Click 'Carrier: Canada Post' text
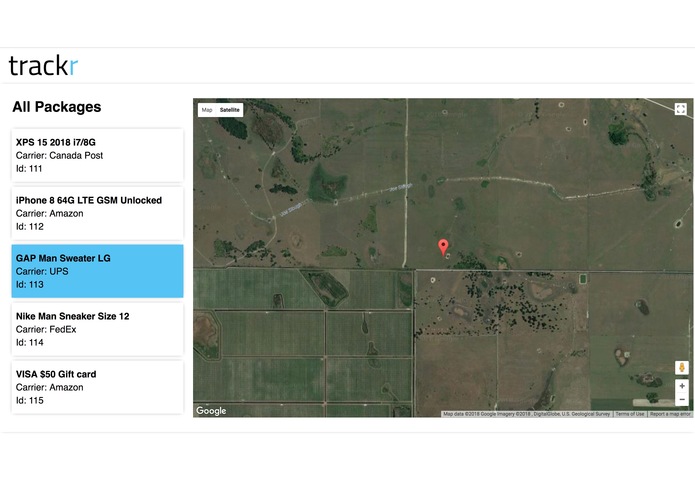 tap(59, 156)
